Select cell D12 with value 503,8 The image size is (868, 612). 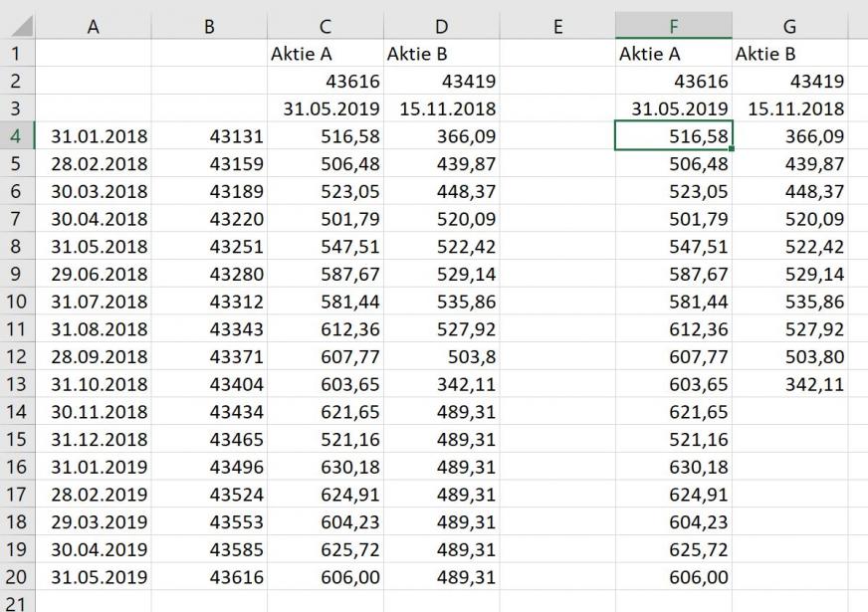tap(441, 357)
